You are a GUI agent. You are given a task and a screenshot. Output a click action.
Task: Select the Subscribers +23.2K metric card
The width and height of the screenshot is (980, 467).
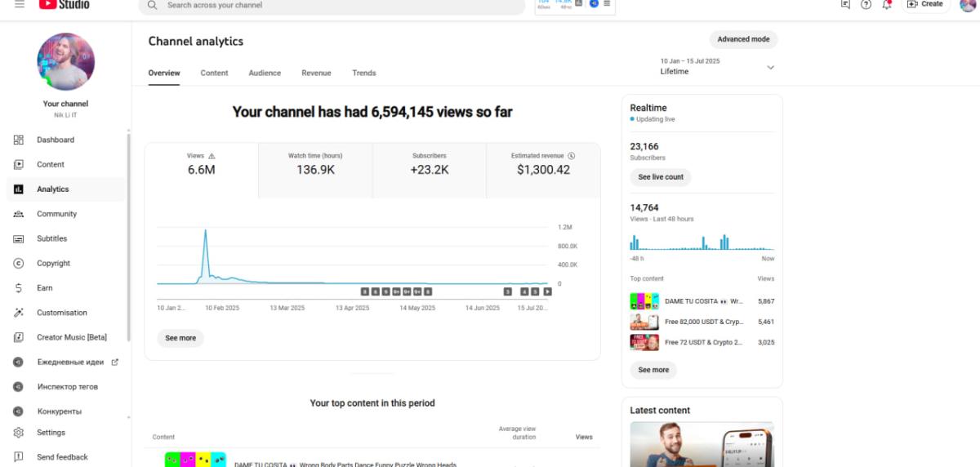pyautogui.click(x=430, y=170)
